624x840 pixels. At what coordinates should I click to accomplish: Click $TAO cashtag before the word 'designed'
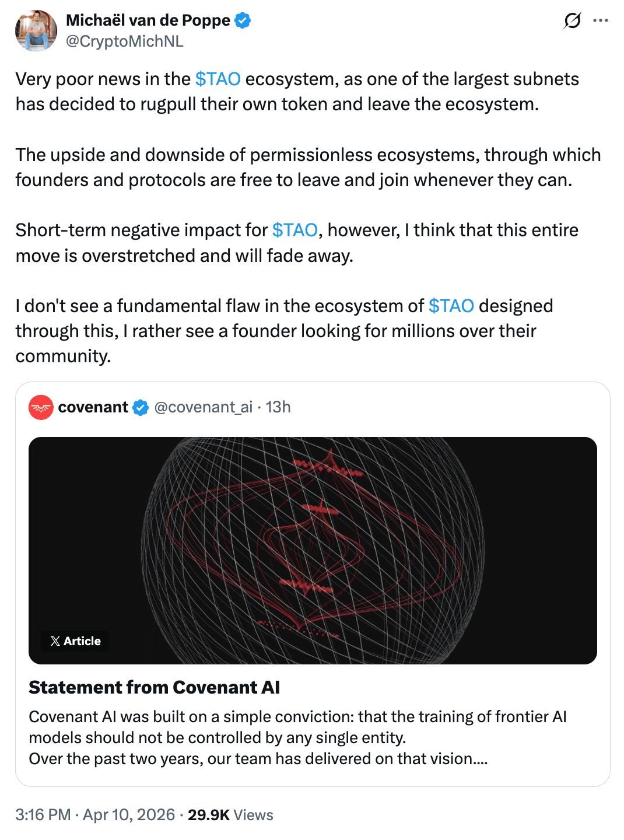click(x=451, y=306)
